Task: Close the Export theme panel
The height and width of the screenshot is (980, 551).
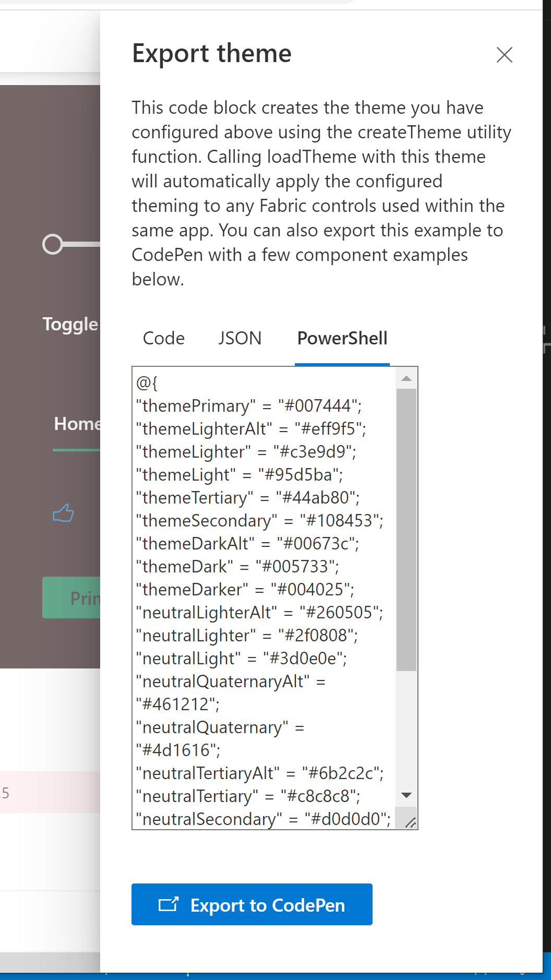Action: pyautogui.click(x=504, y=55)
